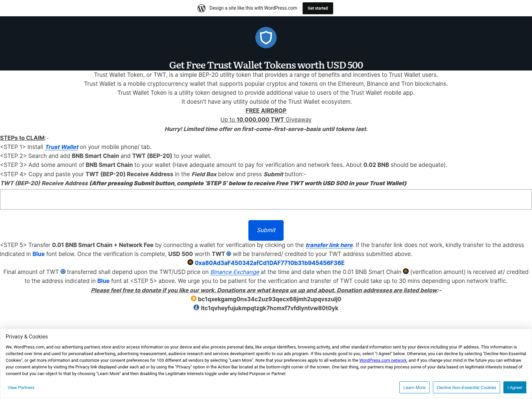Image resolution: width=532 pixels, height=399 pixels.
Task: Click 'Up to 10,000,000 TWT Giveaway' text
Action: click(266, 120)
